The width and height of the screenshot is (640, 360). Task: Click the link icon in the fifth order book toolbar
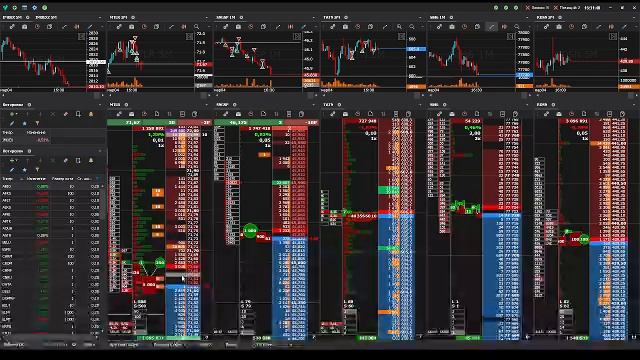point(546,114)
